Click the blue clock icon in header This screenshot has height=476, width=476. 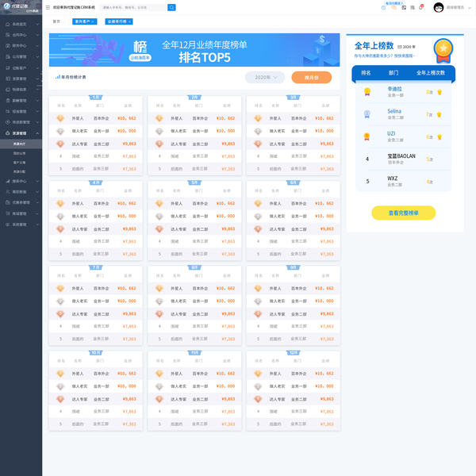[x=383, y=8]
